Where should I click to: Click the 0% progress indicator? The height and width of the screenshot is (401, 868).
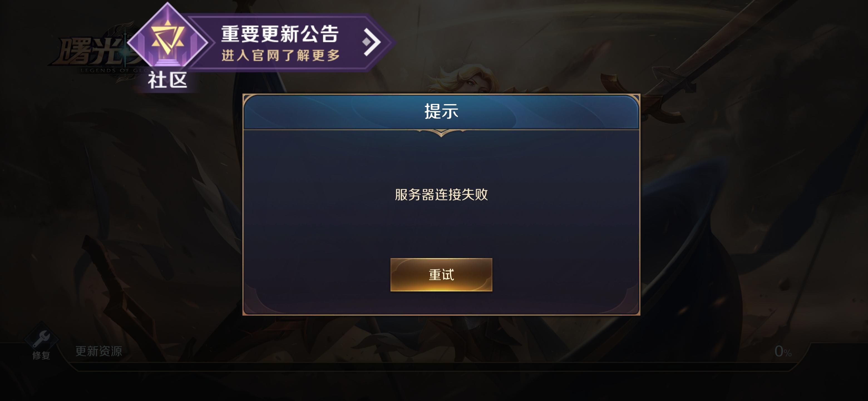point(783,351)
